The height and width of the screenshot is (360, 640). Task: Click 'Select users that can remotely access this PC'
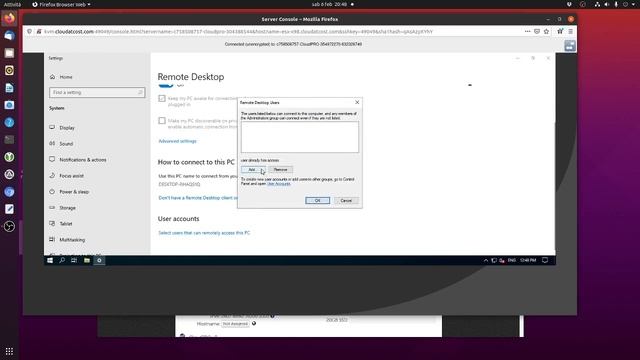tap(204, 233)
